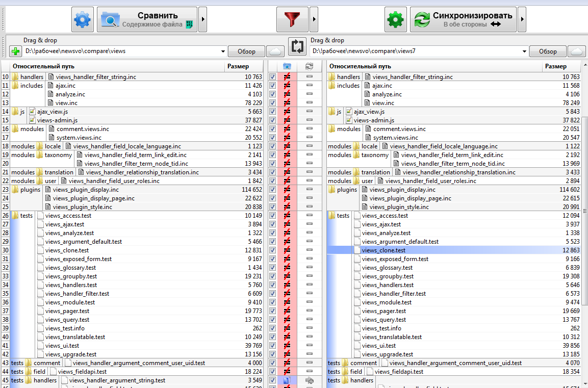This screenshot has width=588, height=388.
Task: Open comparison settings blue gear icon
Action: point(83,19)
